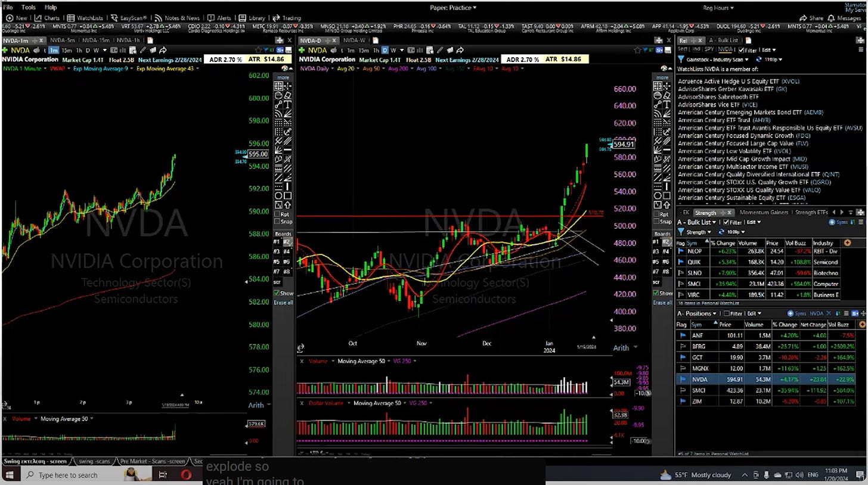The image size is (868, 485).
Task: Uncheck the Filter checkbox in the Rel panel
Action: pyautogui.click(x=741, y=50)
